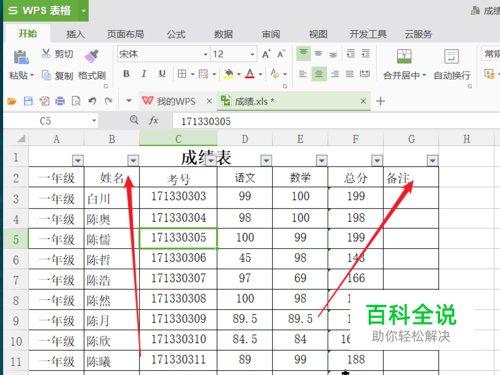This screenshot has height=375, width=500.
Task: Open the font name dropdown 宋体
Action: tap(206, 54)
